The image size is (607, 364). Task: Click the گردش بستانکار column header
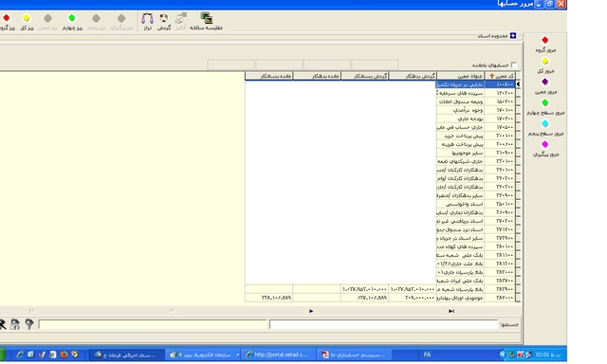tap(365, 76)
